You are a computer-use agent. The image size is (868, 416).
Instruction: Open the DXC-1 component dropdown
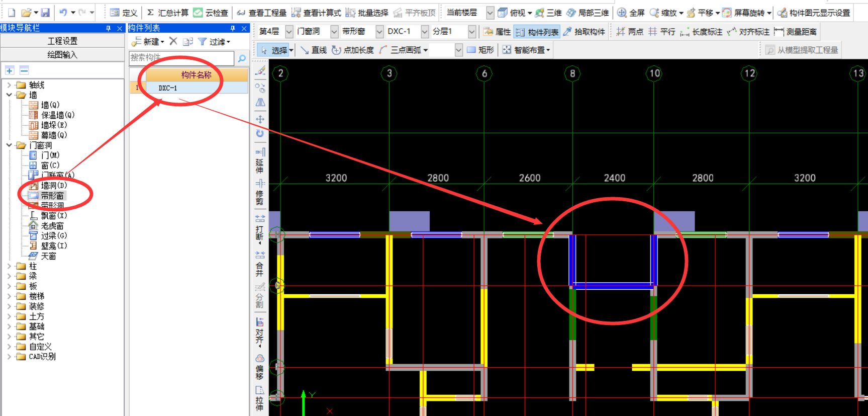coord(425,32)
